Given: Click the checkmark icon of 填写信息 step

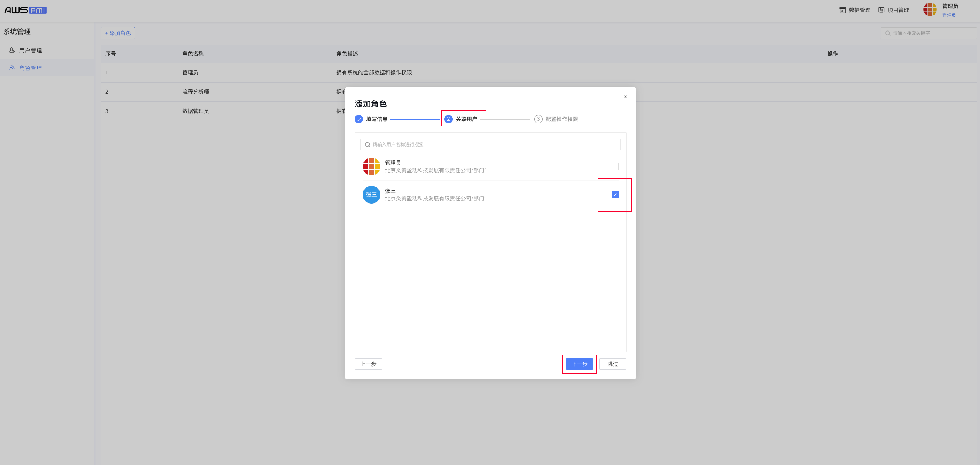Looking at the screenshot, I should pyautogui.click(x=359, y=119).
